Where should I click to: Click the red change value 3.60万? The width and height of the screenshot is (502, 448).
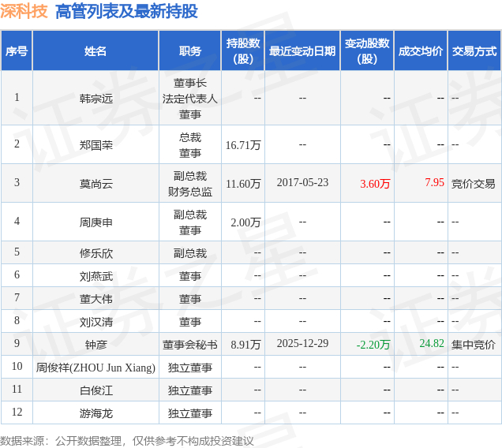point(375,184)
